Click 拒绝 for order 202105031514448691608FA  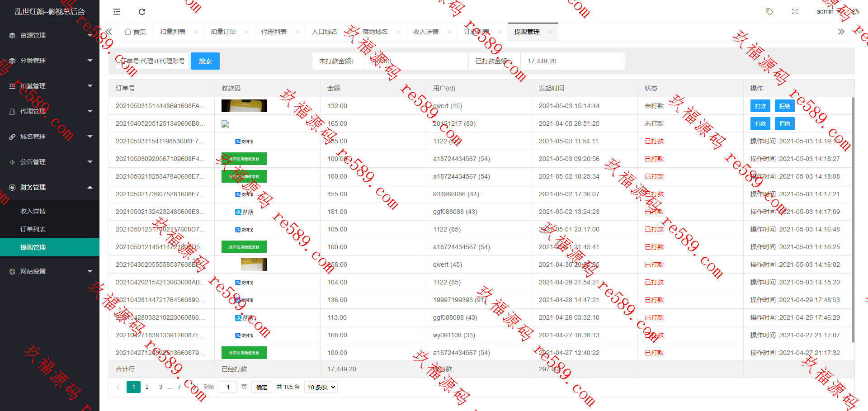coord(785,106)
